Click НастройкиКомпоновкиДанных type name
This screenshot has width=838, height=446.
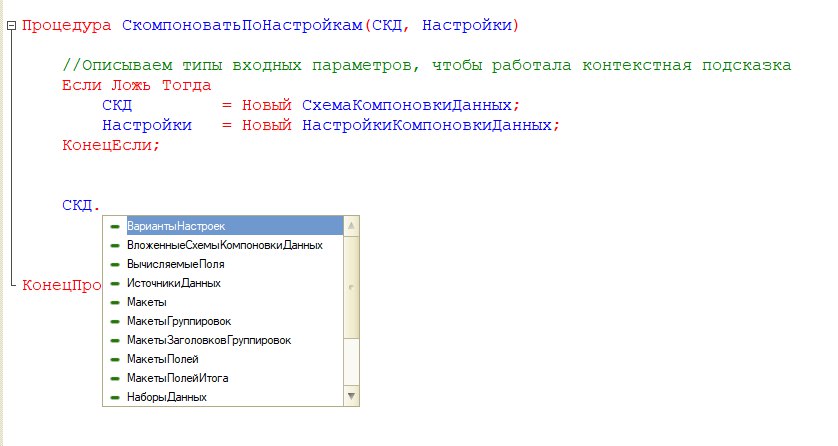(426, 125)
